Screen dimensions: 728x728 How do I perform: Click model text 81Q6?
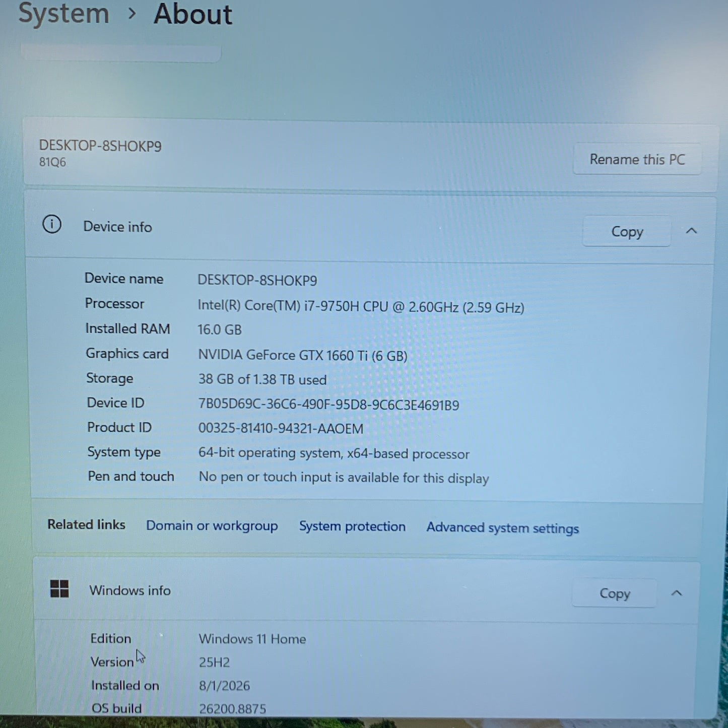[x=52, y=162]
